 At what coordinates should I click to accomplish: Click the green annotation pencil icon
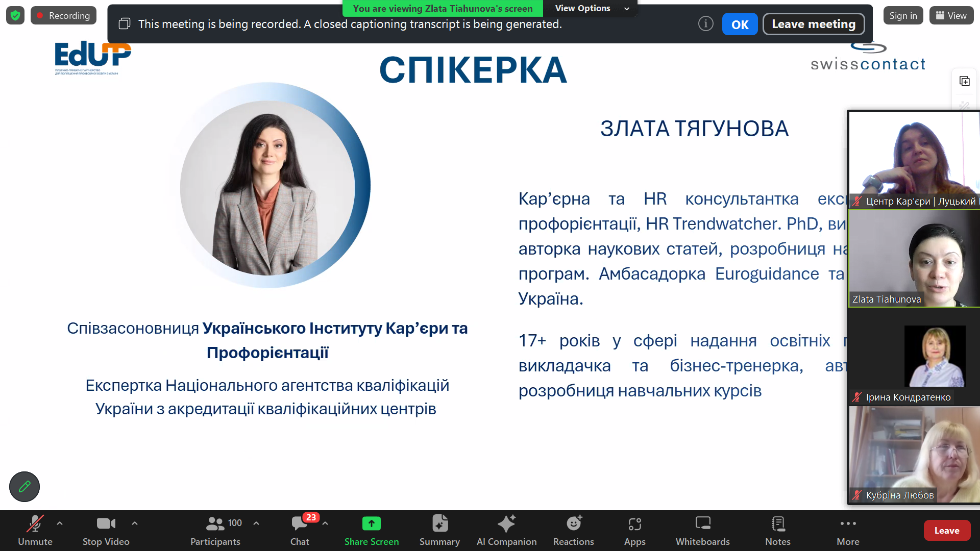tap(24, 487)
